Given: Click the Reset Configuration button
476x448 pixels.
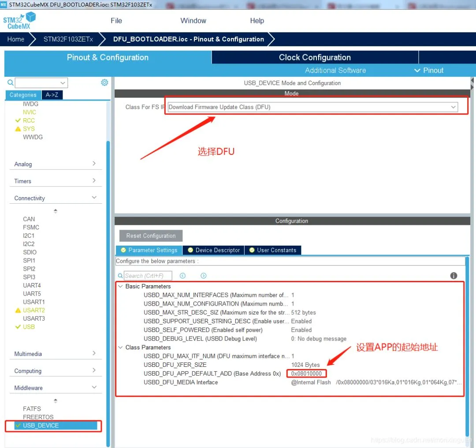Looking at the screenshot, I should 151,236.
